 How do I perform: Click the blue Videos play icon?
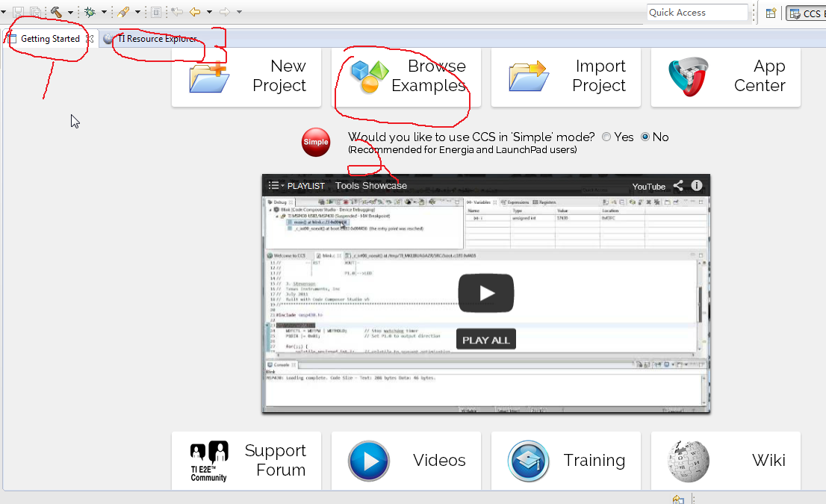(x=369, y=461)
